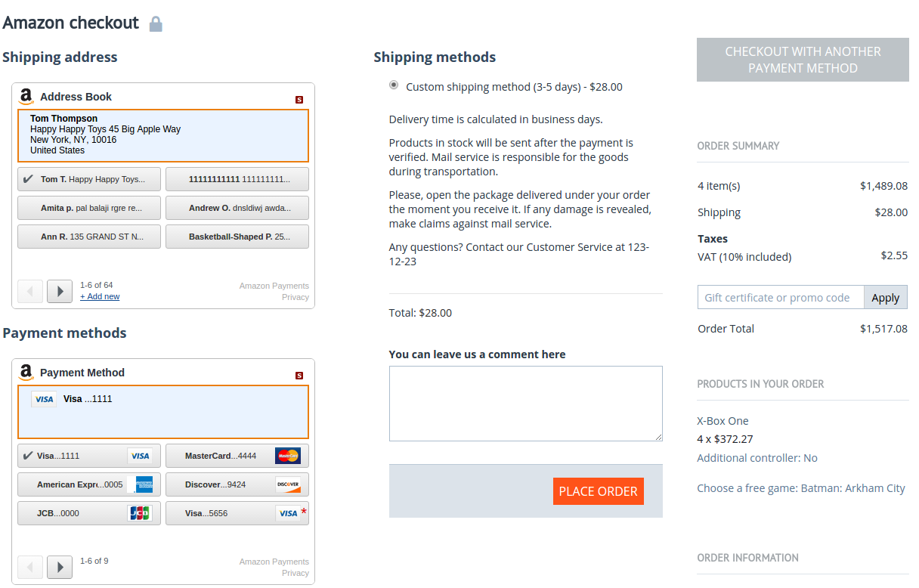Click the red S badge in Address Book
The width and height of the screenshot is (919, 588).
[299, 100]
